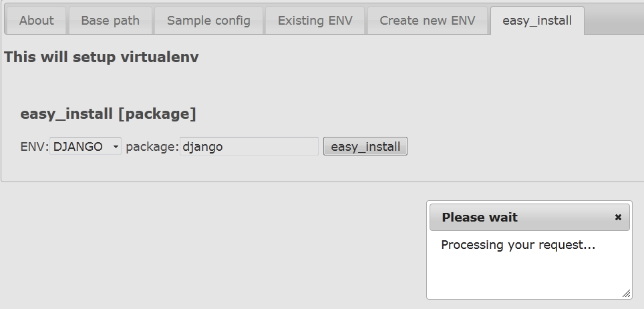Select the DJANGO environment combo box
The width and height of the screenshot is (644, 309).
pyautogui.click(x=86, y=147)
